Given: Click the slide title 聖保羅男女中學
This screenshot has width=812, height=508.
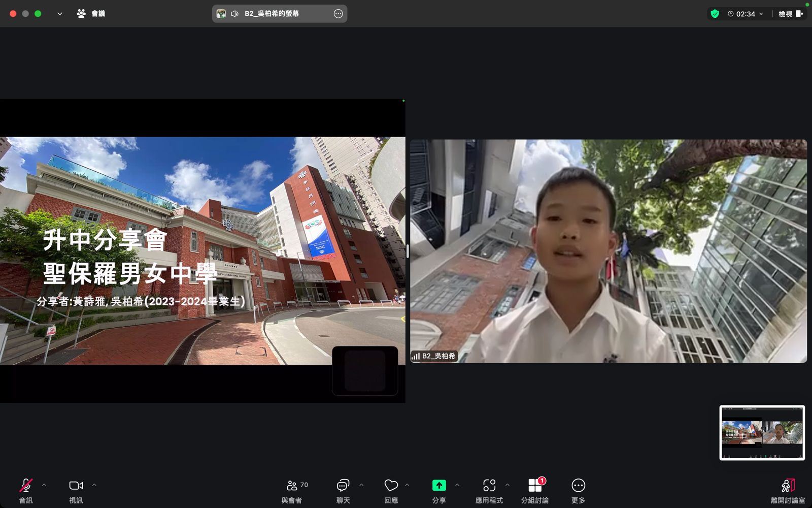Looking at the screenshot, I should click(130, 274).
